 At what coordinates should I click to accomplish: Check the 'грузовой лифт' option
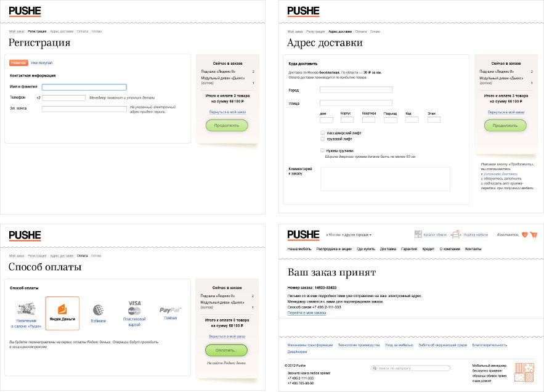tap(322, 139)
